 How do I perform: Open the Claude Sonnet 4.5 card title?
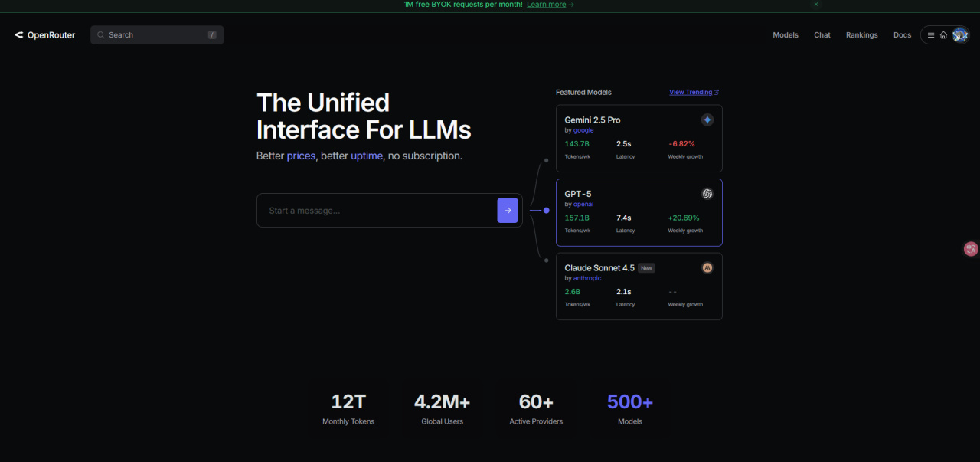click(x=599, y=268)
